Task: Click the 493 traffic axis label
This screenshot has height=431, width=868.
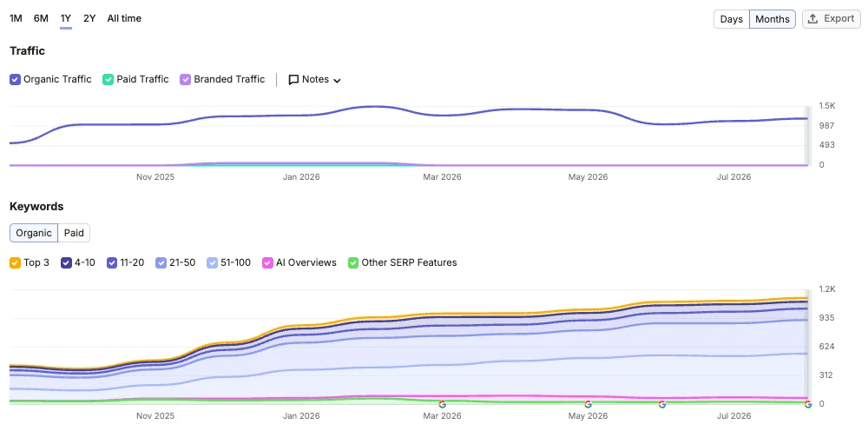Action: pos(827,145)
